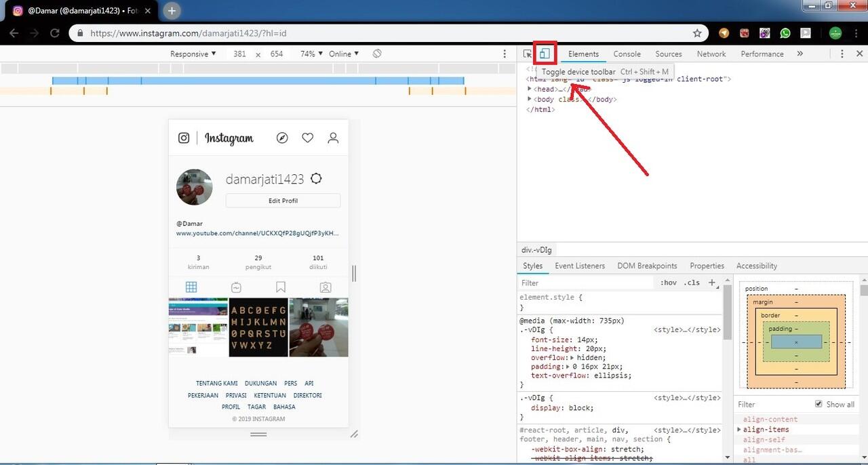
Task: Click the rotate device orientation icon
Action: point(377,54)
